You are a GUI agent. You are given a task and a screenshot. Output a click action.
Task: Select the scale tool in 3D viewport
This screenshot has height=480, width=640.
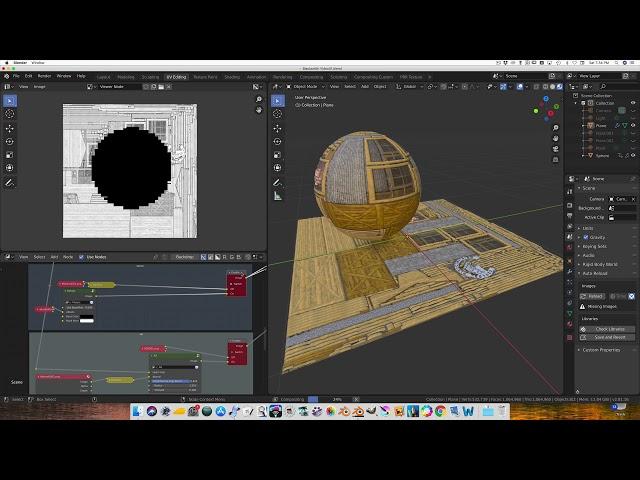tap(278, 155)
